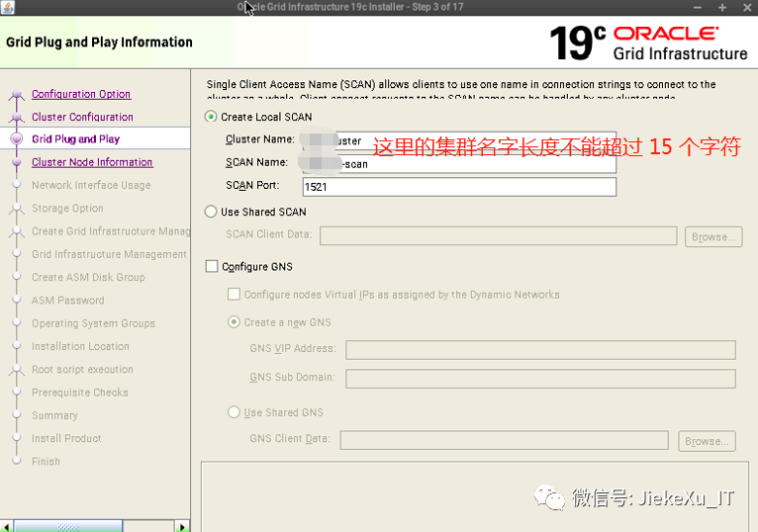Click Create Grid Infrastructure Management step
This screenshot has height=532, width=758.
(x=111, y=231)
